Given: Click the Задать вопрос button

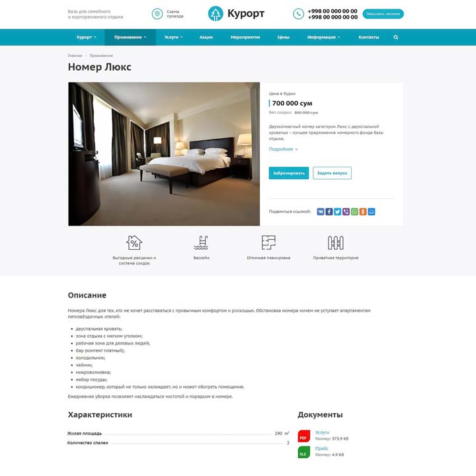Looking at the screenshot, I should 332,173.
